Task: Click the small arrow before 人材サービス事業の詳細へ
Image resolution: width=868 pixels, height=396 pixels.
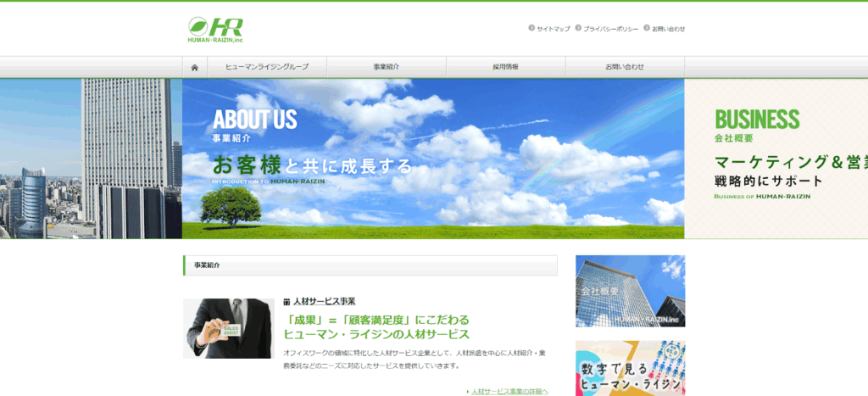Action: point(468,392)
